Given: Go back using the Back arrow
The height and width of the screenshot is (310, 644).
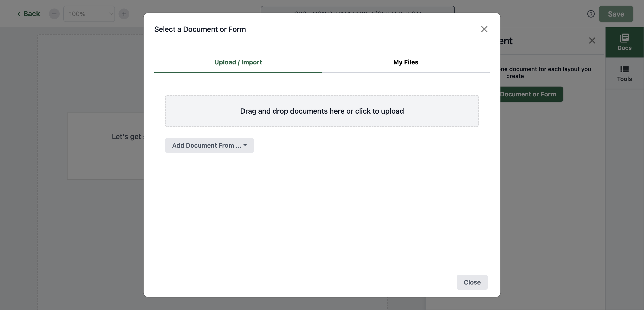Looking at the screenshot, I should point(28,14).
